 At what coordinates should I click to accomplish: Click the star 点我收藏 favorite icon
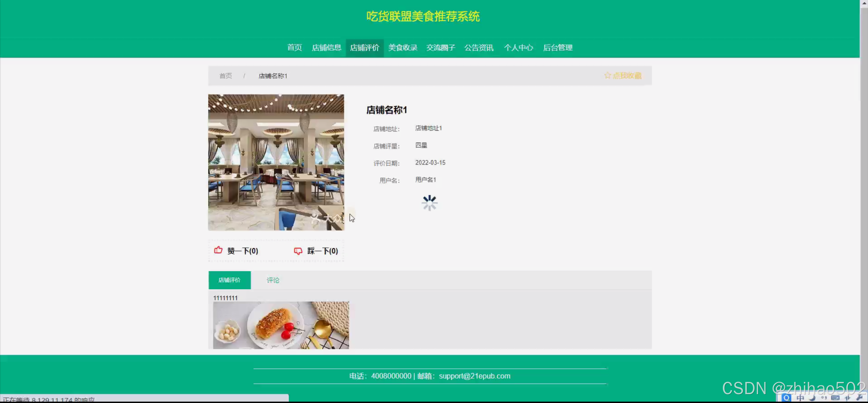pyautogui.click(x=607, y=75)
